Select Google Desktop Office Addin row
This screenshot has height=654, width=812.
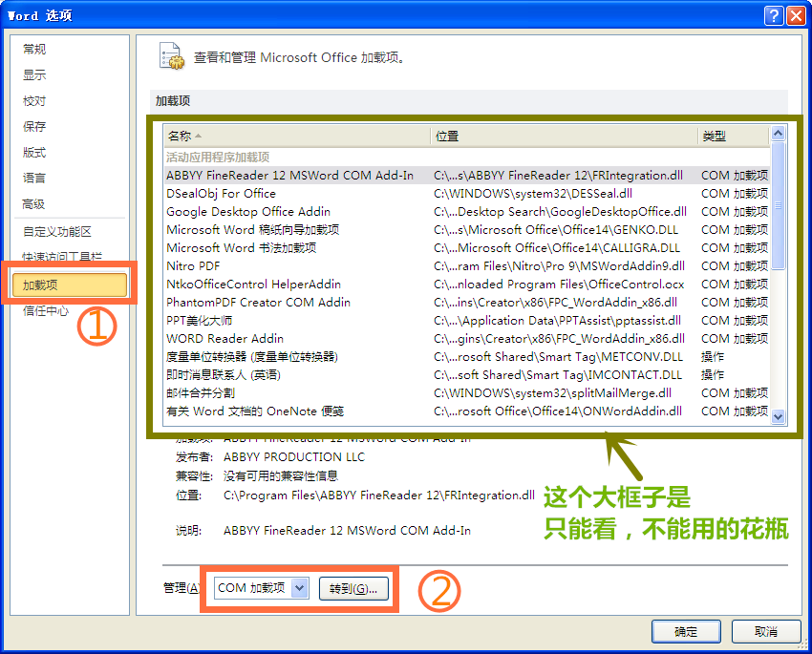[466, 212]
